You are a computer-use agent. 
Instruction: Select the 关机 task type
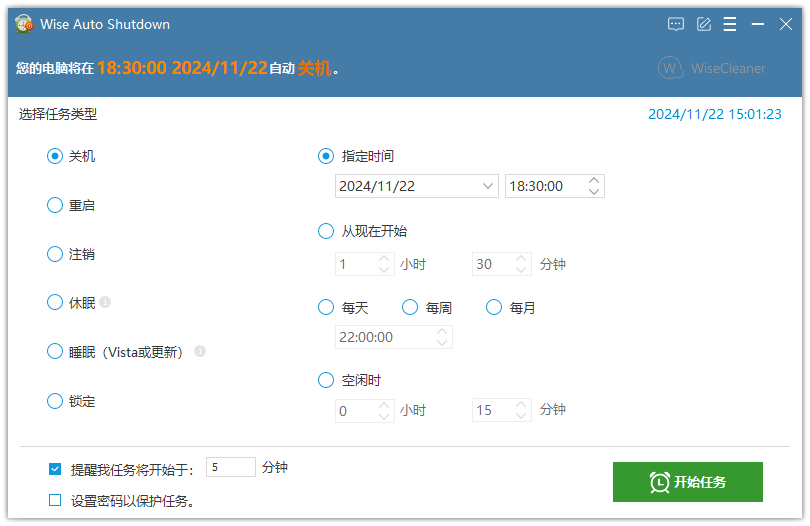click(55, 156)
